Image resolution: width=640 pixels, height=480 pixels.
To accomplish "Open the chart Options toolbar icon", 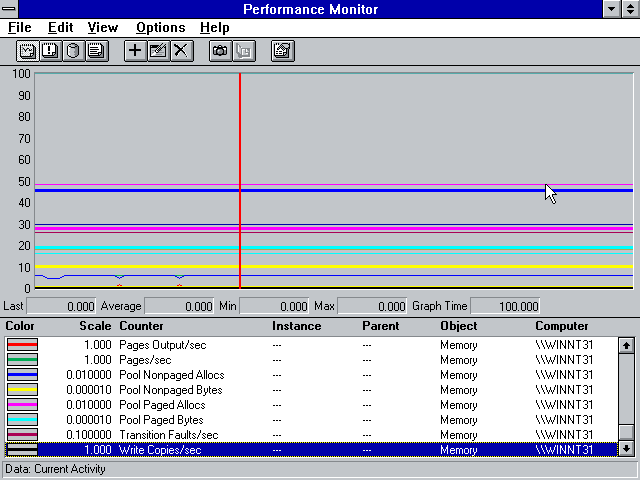I will pos(282,51).
